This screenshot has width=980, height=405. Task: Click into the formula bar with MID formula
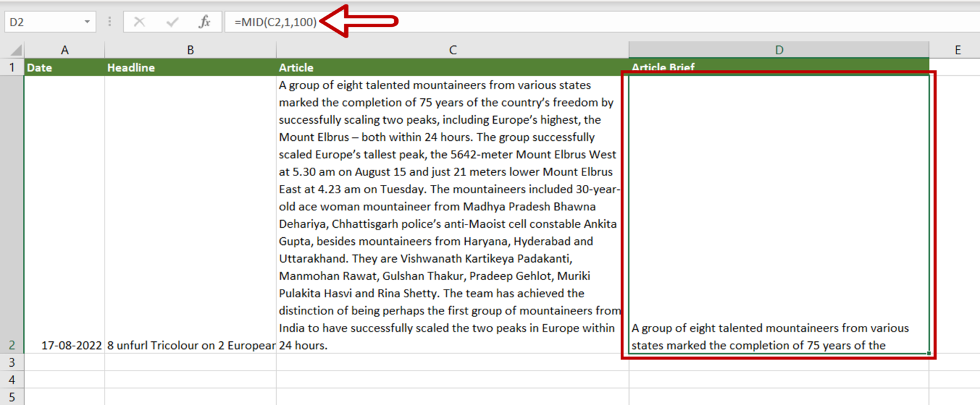574,22
